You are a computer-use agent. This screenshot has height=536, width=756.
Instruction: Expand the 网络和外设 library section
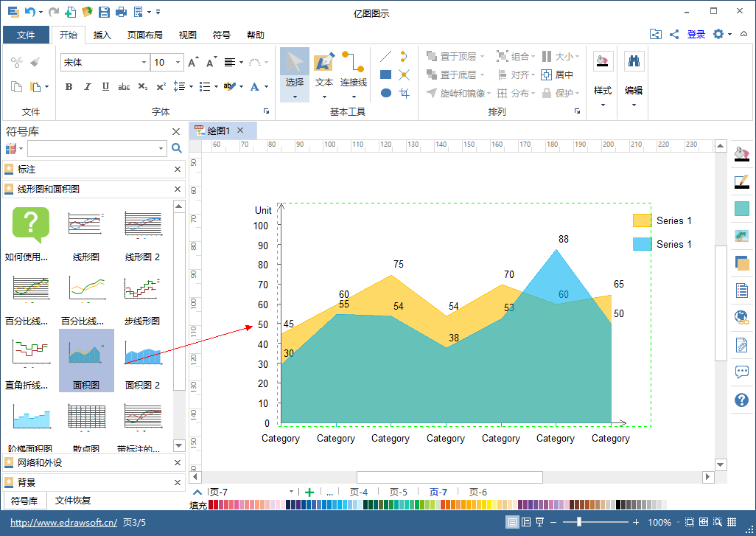tap(94, 463)
